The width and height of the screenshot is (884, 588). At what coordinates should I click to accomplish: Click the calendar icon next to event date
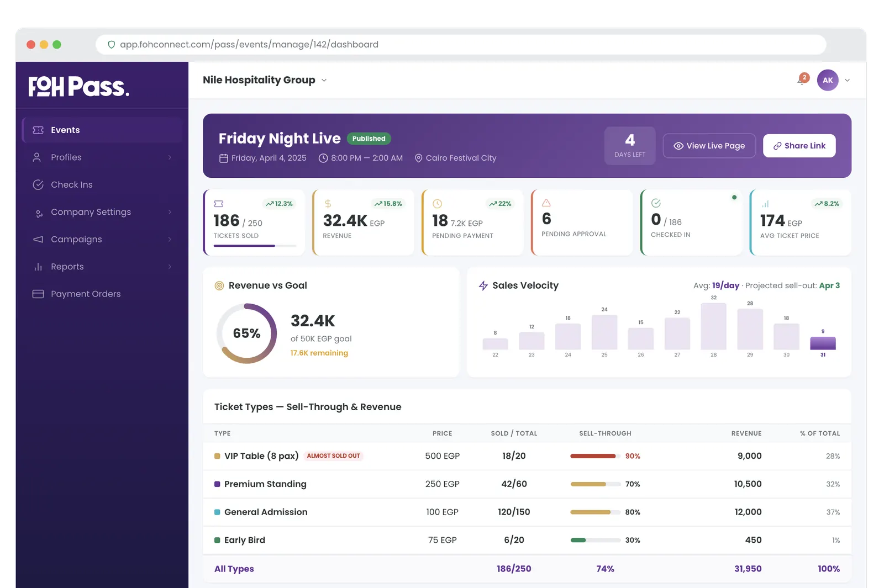pyautogui.click(x=224, y=158)
